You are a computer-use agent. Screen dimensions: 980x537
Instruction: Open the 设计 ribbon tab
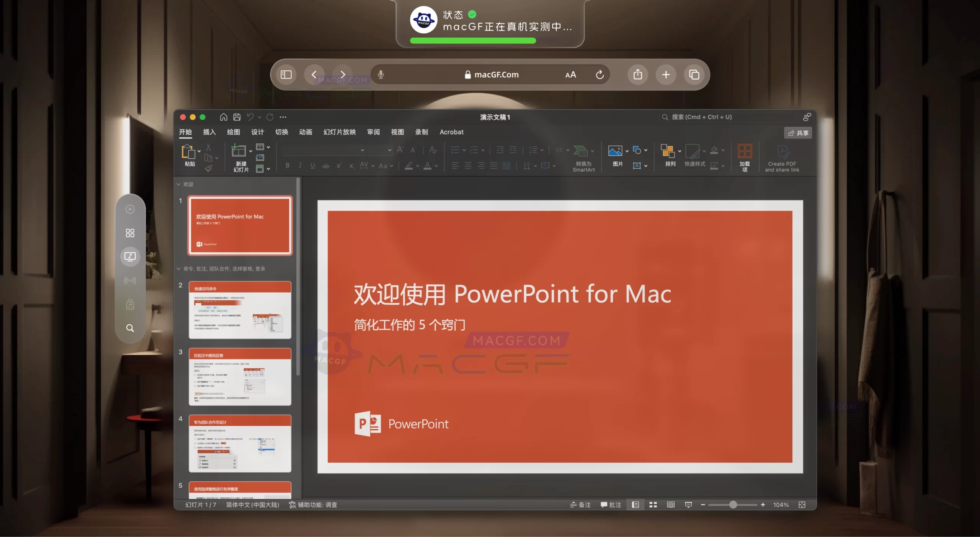(257, 132)
